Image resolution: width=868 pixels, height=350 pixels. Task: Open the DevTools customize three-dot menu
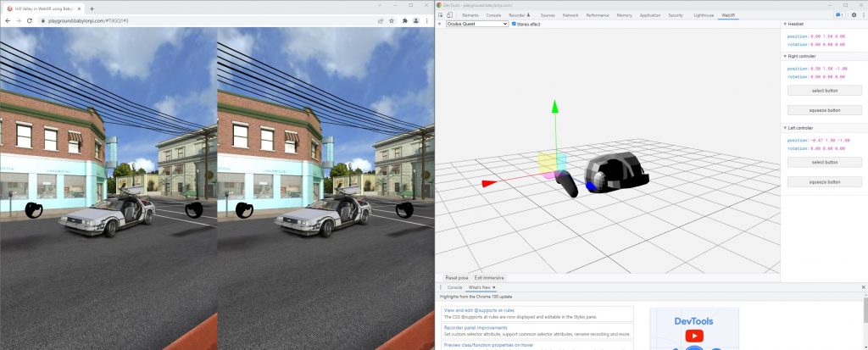tap(863, 15)
